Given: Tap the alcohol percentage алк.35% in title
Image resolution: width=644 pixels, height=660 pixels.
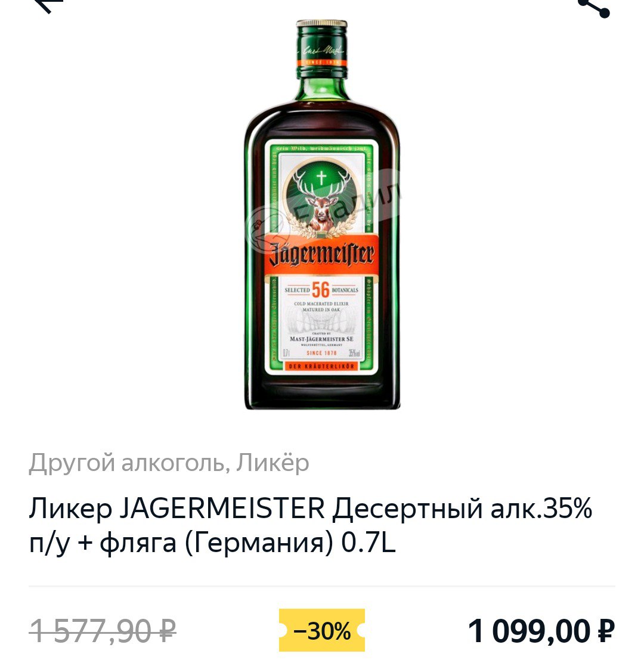Looking at the screenshot, I should [x=541, y=508].
